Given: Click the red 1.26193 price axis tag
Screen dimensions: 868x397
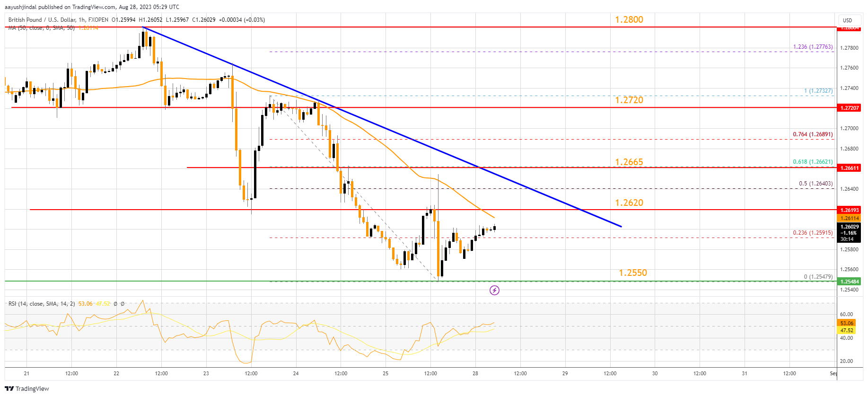Looking at the screenshot, I should (x=850, y=210).
